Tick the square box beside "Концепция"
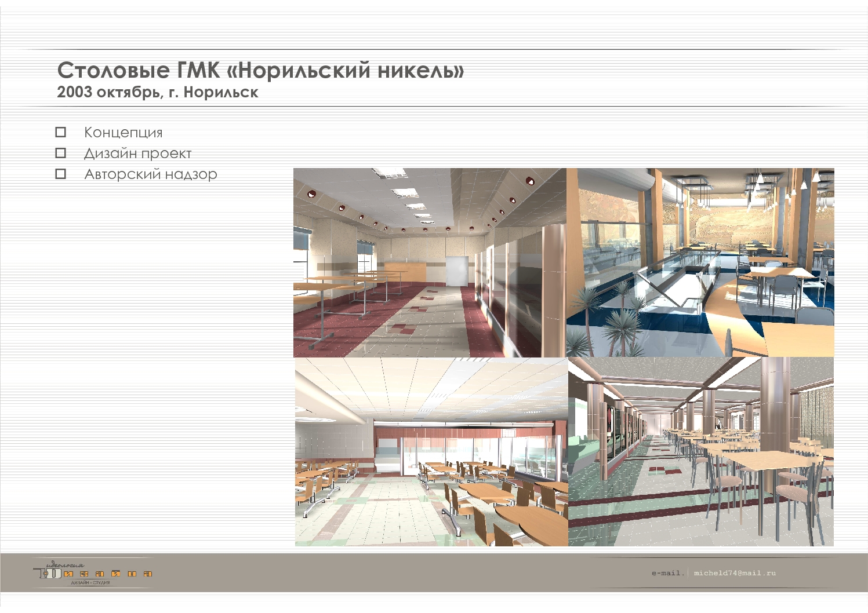The height and width of the screenshot is (613, 868). pyautogui.click(x=61, y=132)
